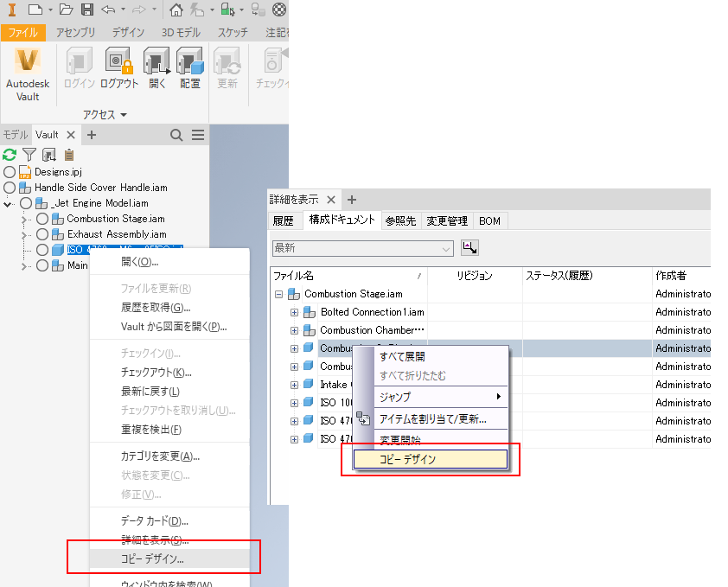Screen dimensions: 728x587
Task: Select the radio circle for Exhaust Assembly.iam
Action: 42,234
